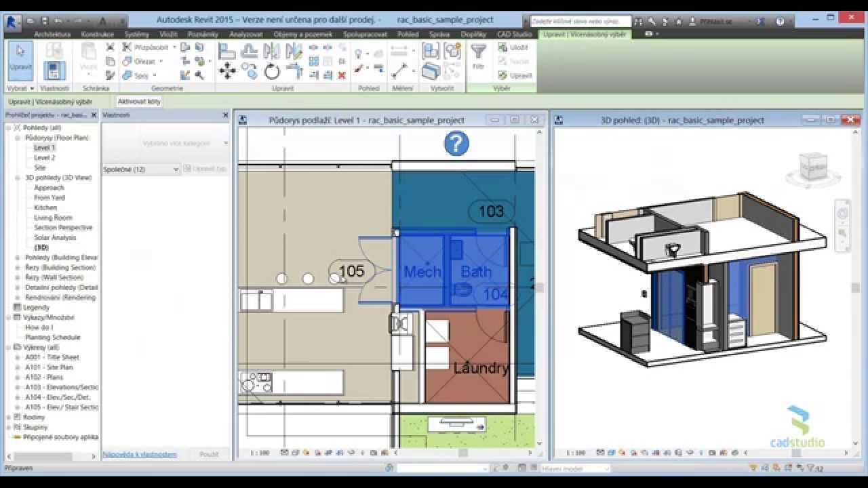Screen dimensions: 868x488
Task: Click the Uložit selection icon in Výběr
Action: point(502,47)
